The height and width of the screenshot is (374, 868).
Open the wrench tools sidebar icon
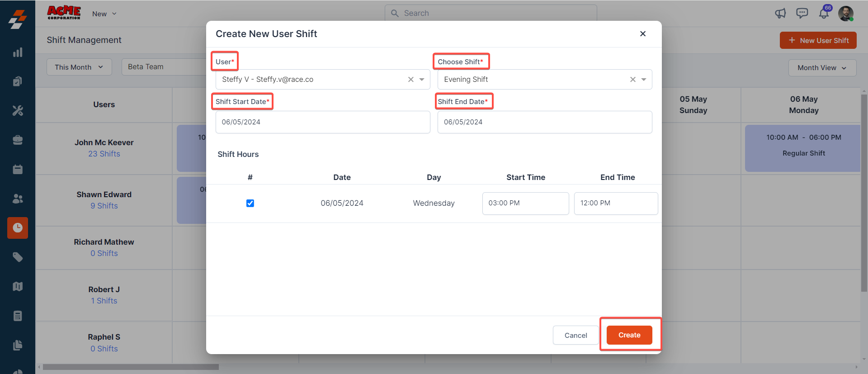pos(18,111)
